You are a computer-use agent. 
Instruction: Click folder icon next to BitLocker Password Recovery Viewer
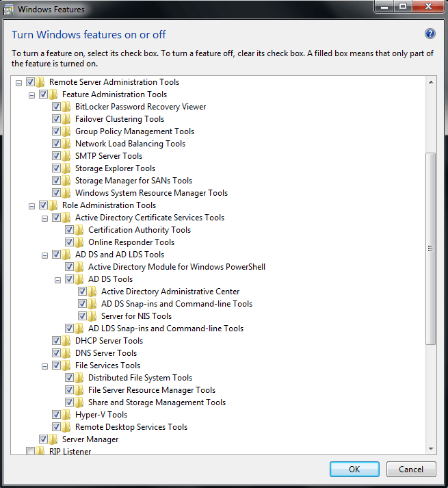66,107
